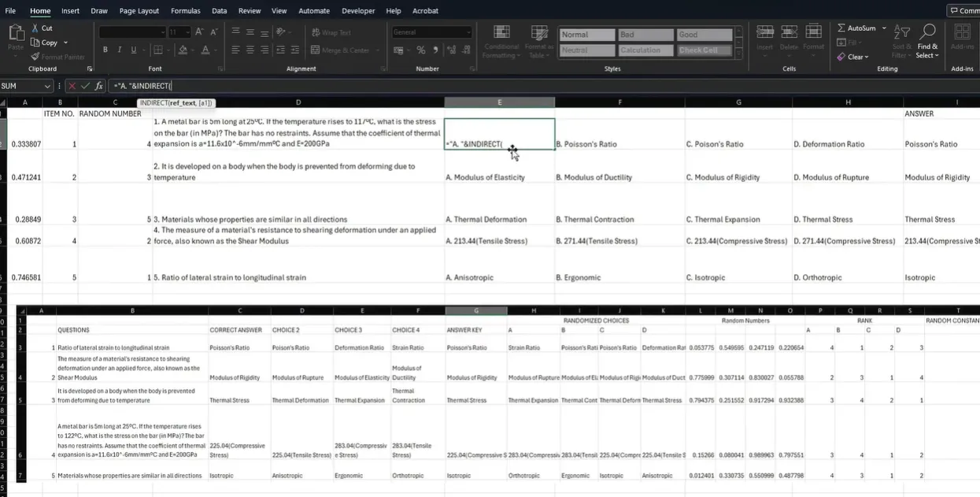The image size is (980, 497).
Task: Open the Formulas ribbon tab
Action: point(185,11)
